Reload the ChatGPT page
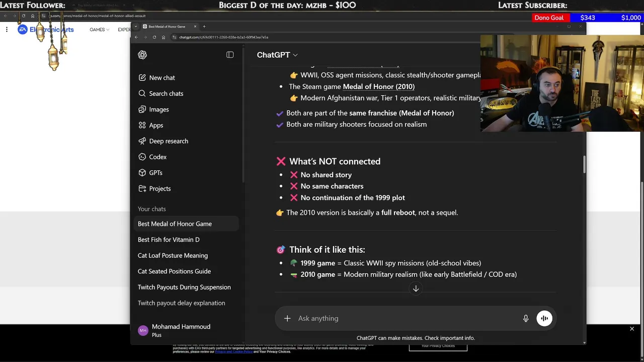The width and height of the screenshot is (644, 362). pos(154,37)
